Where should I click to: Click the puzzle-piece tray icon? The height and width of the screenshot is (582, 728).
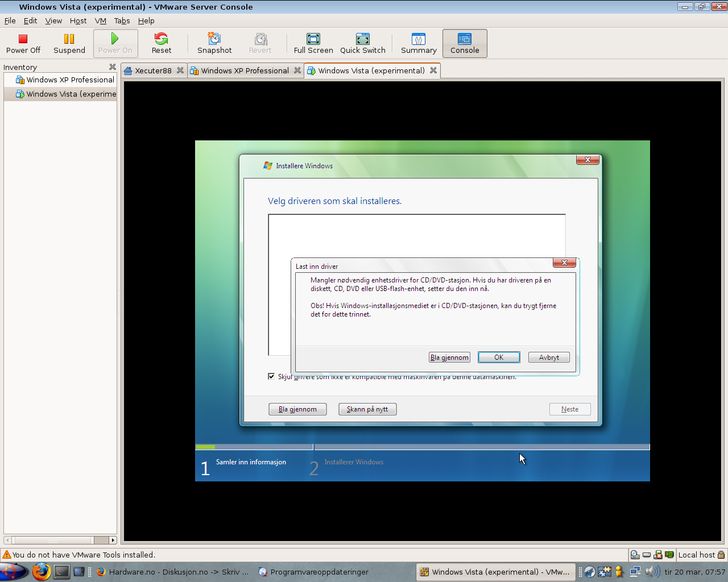pos(605,572)
